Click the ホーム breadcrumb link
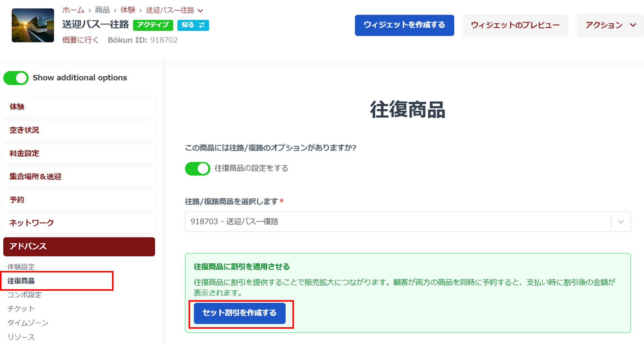Image resolution: width=644 pixels, height=343 pixels. [x=73, y=10]
